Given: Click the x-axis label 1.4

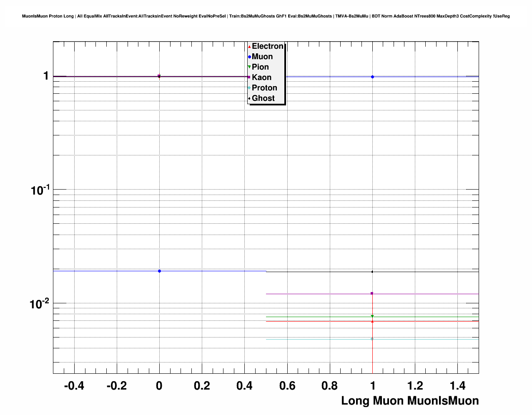Looking at the screenshot, I should click(457, 386).
